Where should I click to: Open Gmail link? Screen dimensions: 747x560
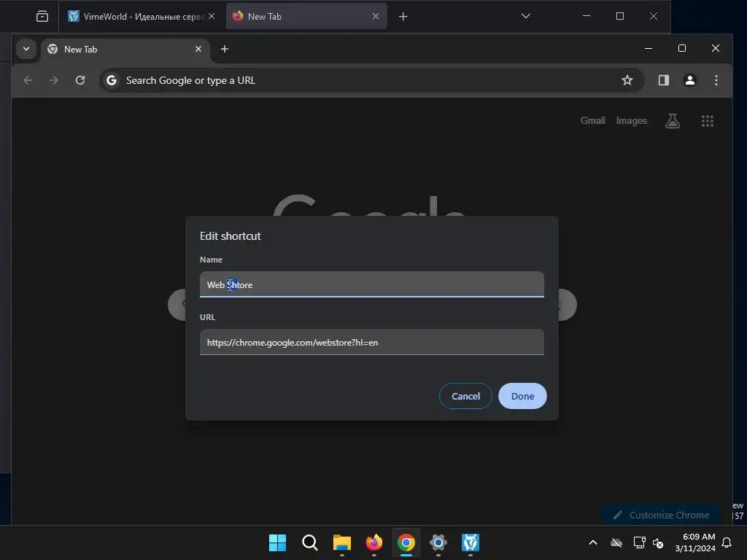(592, 120)
